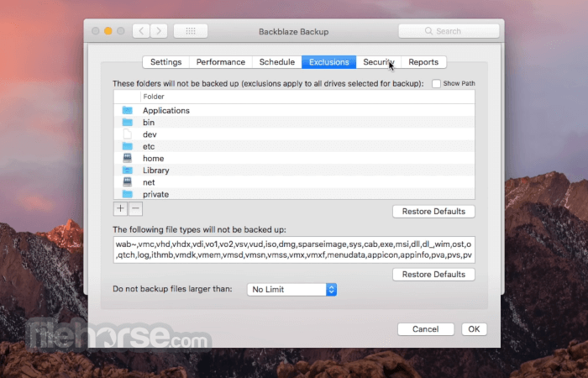Go back with the left chevron

(141, 31)
